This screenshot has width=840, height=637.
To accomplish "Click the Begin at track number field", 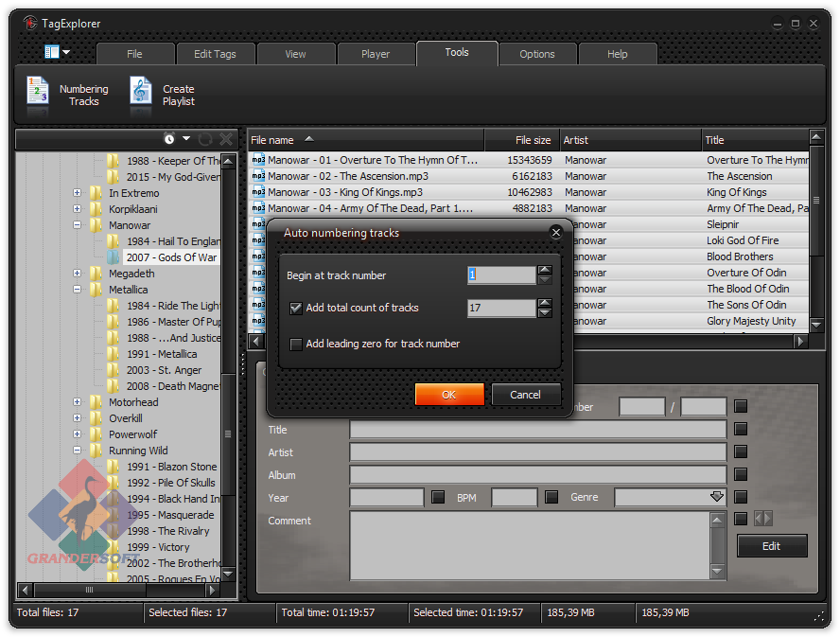I will click(501, 275).
